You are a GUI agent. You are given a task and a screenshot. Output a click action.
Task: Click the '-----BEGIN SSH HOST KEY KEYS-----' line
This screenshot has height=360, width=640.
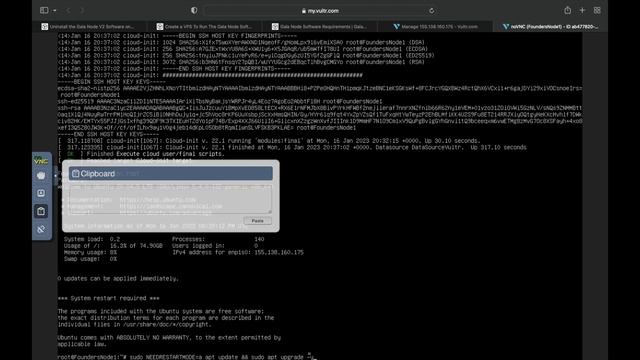[112, 82]
